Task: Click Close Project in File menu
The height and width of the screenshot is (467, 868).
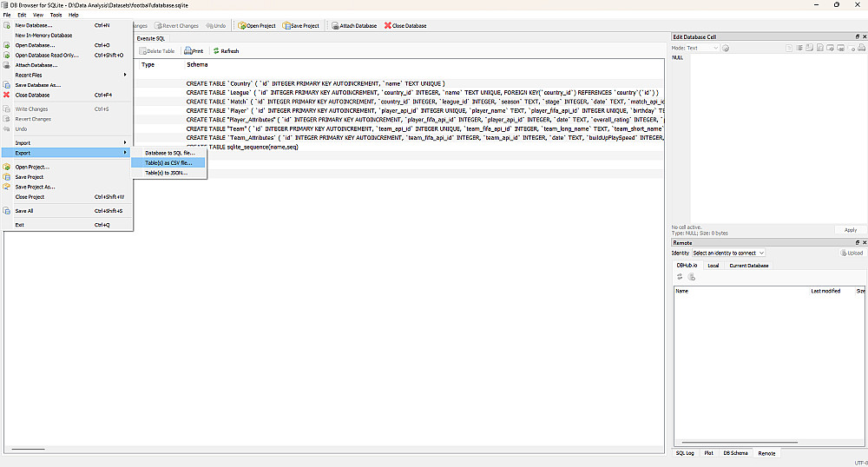Action: tap(67, 196)
